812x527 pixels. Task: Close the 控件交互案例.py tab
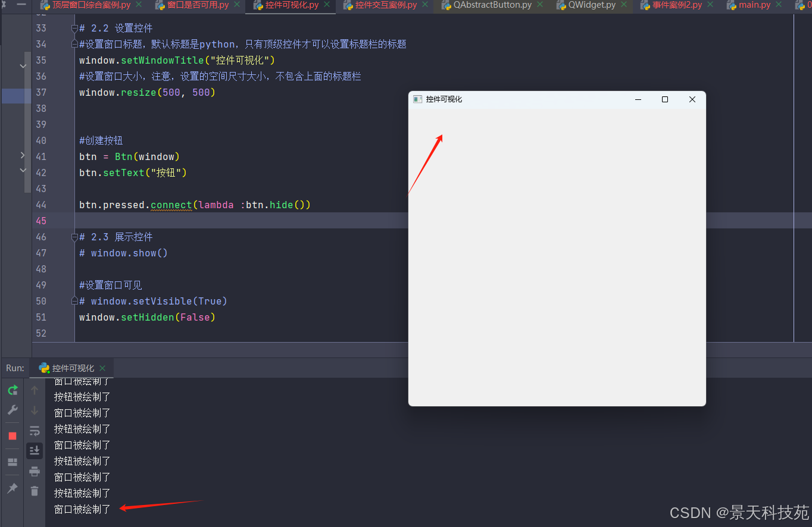[x=426, y=4]
